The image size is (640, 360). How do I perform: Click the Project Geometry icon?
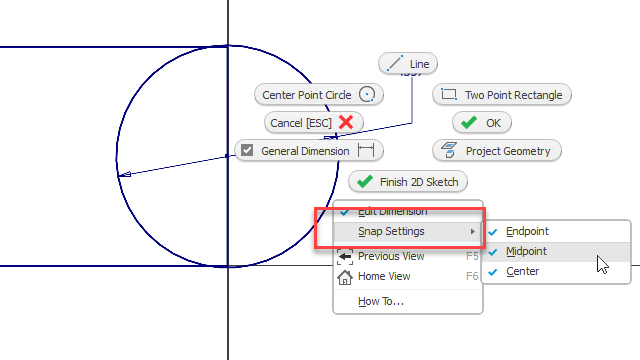point(449,150)
